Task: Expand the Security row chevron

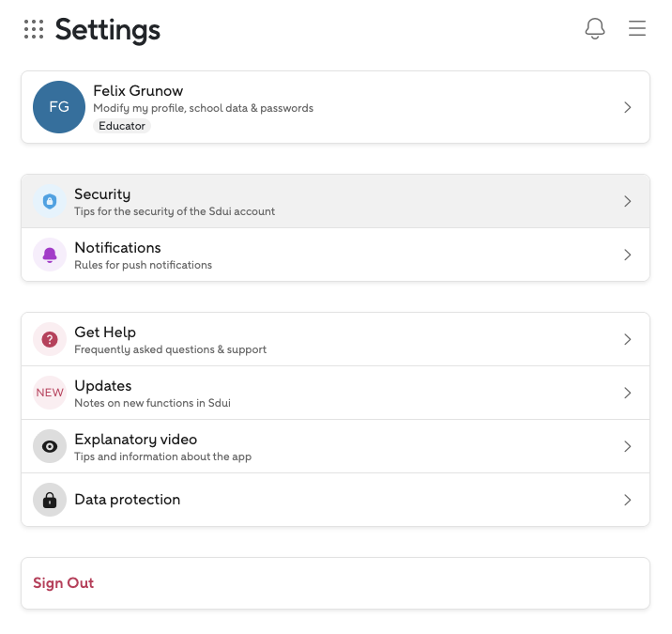Action: pyautogui.click(x=628, y=201)
